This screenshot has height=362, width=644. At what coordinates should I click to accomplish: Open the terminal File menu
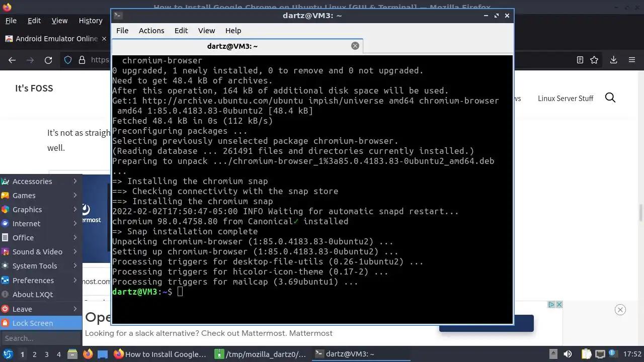[122, 30]
